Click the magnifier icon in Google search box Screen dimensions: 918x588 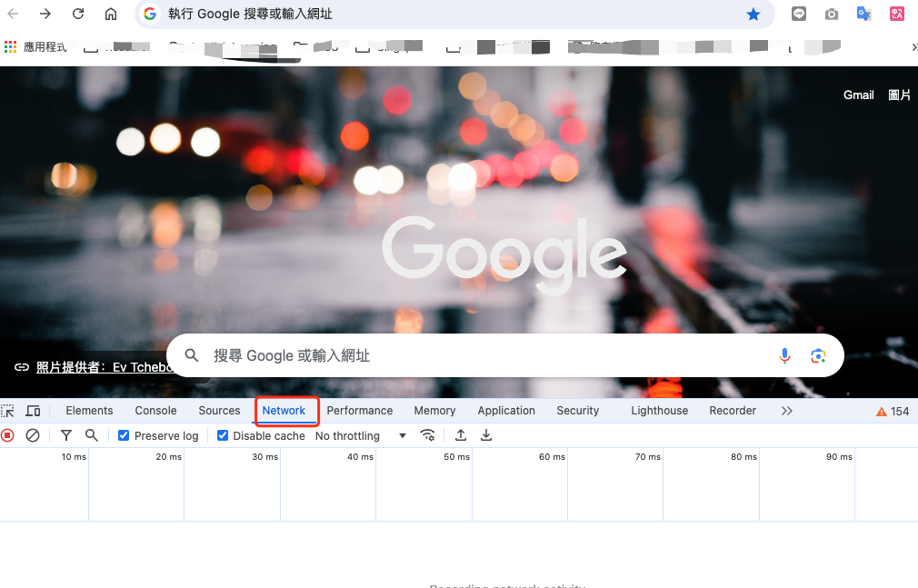pos(192,355)
